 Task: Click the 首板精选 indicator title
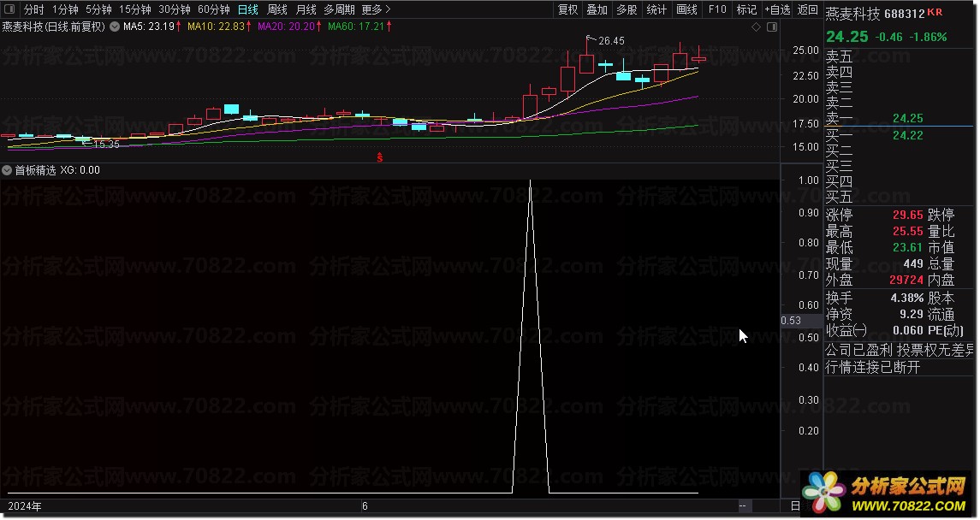click(x=36, y=170)
